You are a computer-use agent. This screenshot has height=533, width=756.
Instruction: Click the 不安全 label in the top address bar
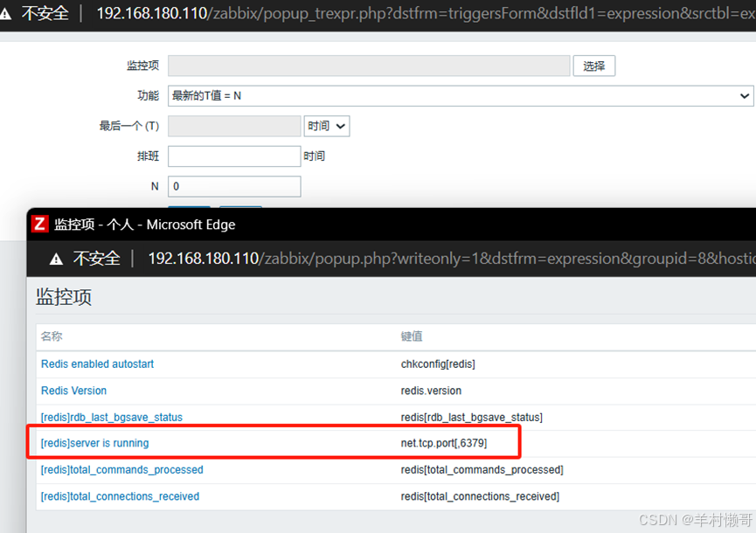coord(45,13)
